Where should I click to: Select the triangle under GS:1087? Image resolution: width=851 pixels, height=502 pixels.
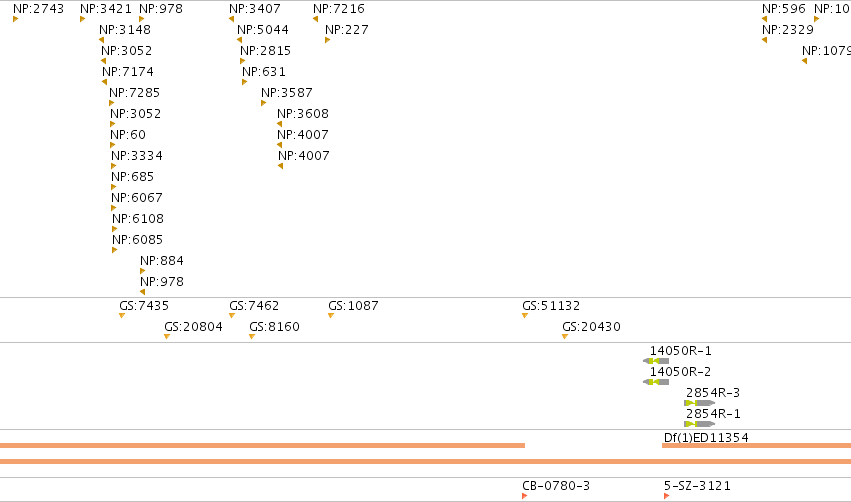[331, 316]
